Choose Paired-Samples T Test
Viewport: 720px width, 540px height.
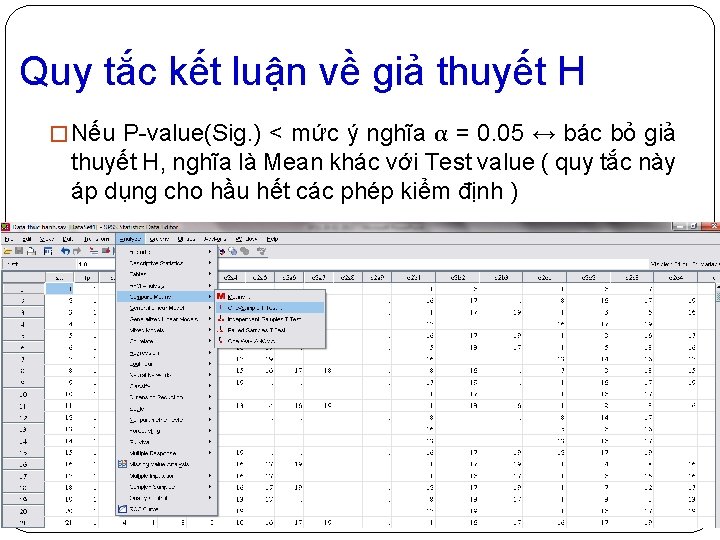(270, 330)
